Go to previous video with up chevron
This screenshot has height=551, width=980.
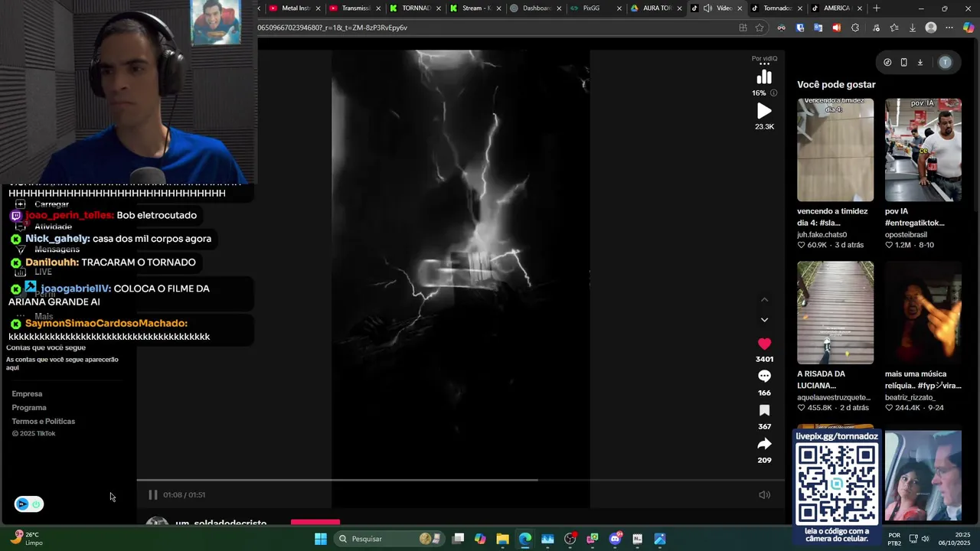click(x=764, y=300)
